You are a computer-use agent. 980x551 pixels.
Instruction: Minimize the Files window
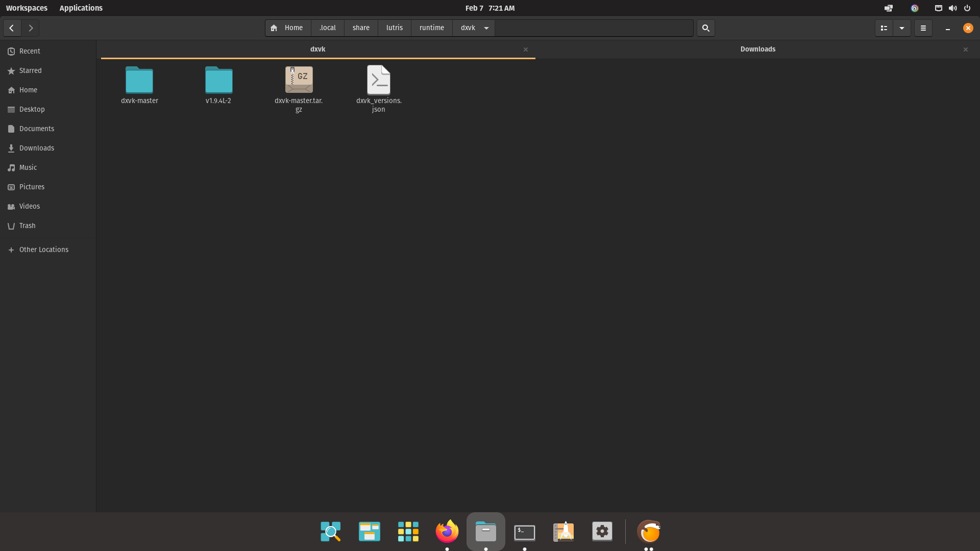pos(948,28)
